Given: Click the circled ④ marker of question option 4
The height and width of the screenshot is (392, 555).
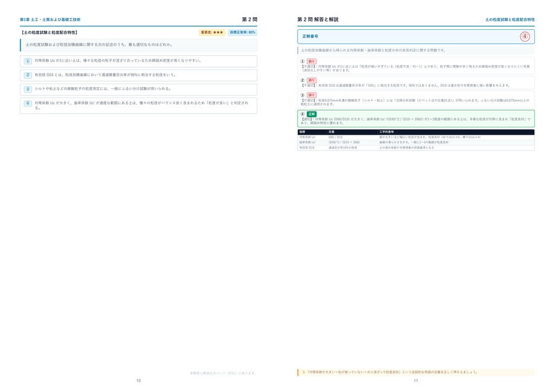Looking at the screenshot, I should tap(28, 103).
